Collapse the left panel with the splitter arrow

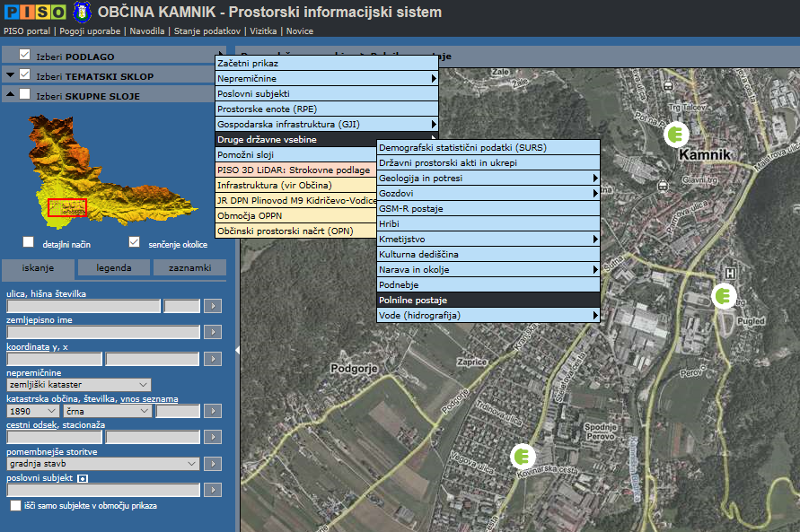tap(235, 350)
